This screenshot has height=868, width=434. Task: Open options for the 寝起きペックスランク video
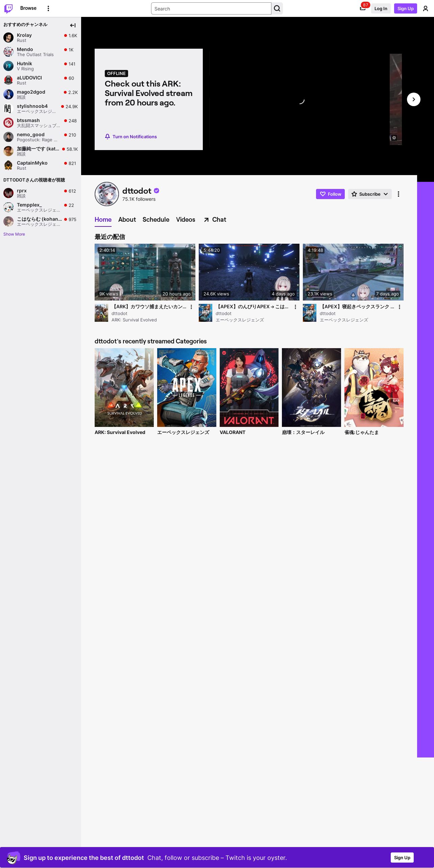coord(400,307)
